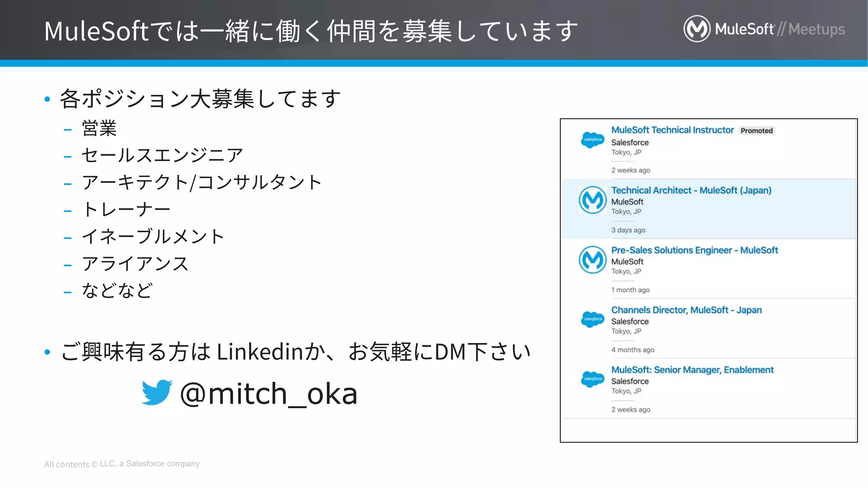The width and height of the screenshot is (868, 488).
Task: Open Technical Architect - MuleSoft (Japan) link
Action: point(691,190)
